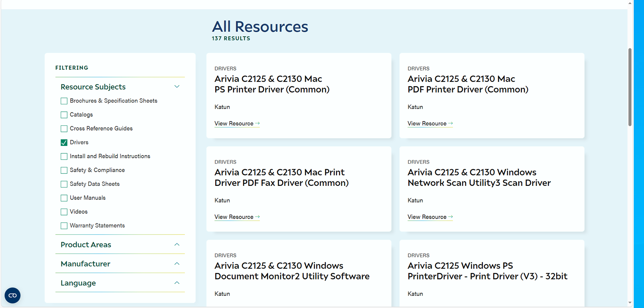Expand the Manufacturer filter section
Screen dimensions: 644x308
point(177,264)
